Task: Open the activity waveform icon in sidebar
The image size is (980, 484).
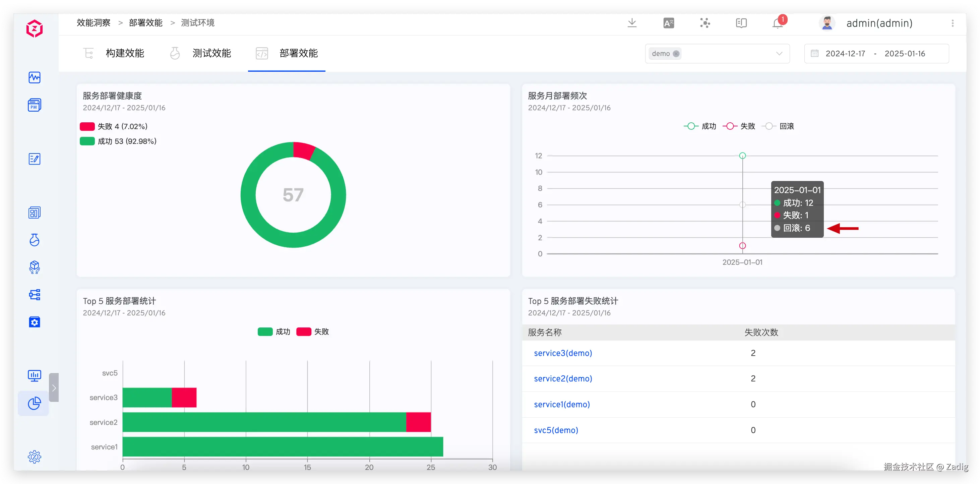Action: click(x=34, y=78)
